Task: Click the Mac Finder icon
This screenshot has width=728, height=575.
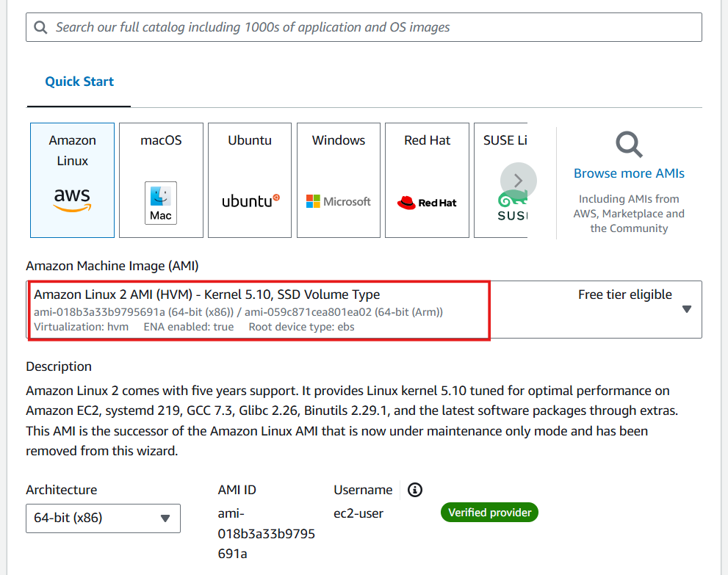Action: pos(161,203)
